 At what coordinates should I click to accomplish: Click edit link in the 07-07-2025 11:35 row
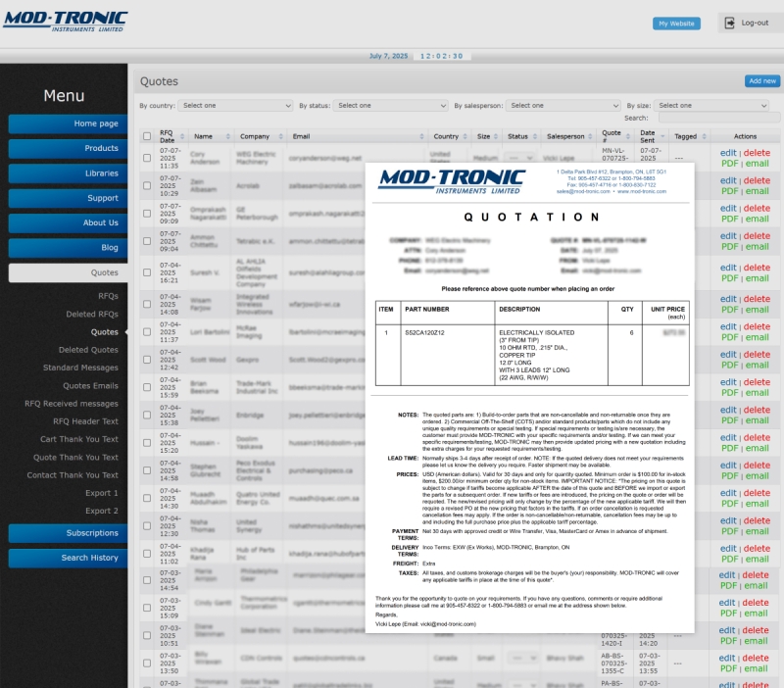coord(728,153)
